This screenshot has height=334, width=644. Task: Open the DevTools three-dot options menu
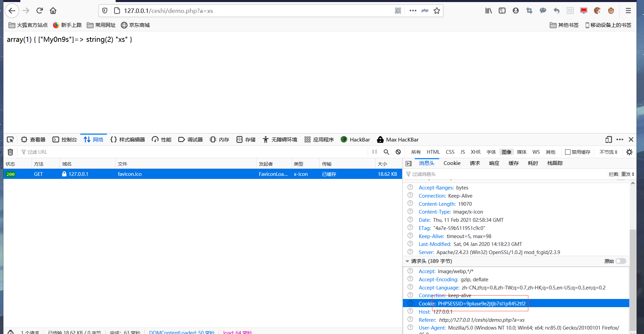(620, 140)
